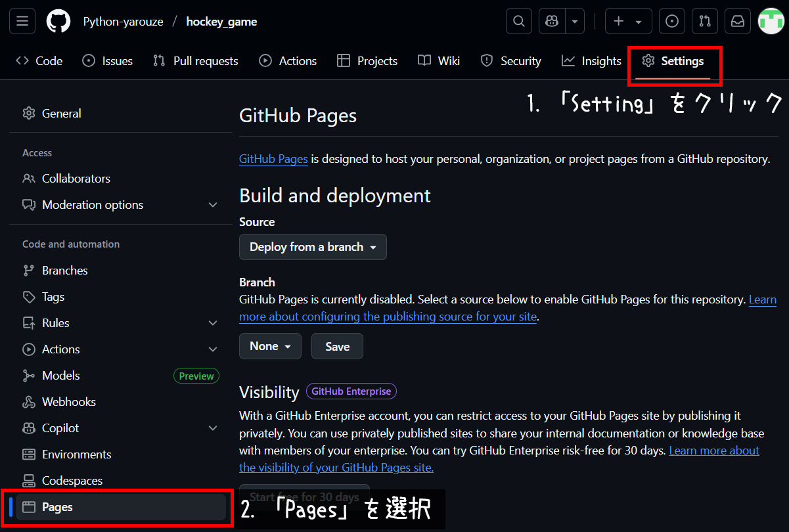Viewport: 789px width, 532px height.
Task: Click the sidebar Copilot icon
Action: click(29, 428)
